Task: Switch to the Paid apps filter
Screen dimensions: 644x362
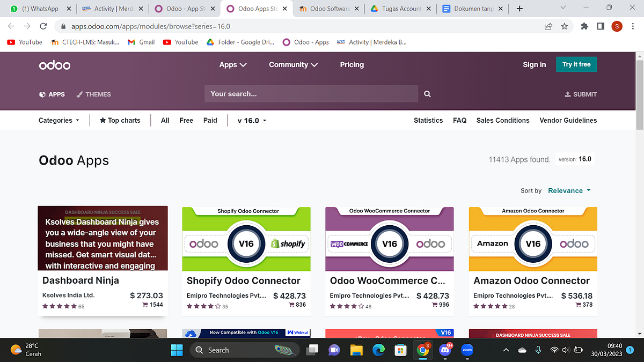Action: coord(210,120)
